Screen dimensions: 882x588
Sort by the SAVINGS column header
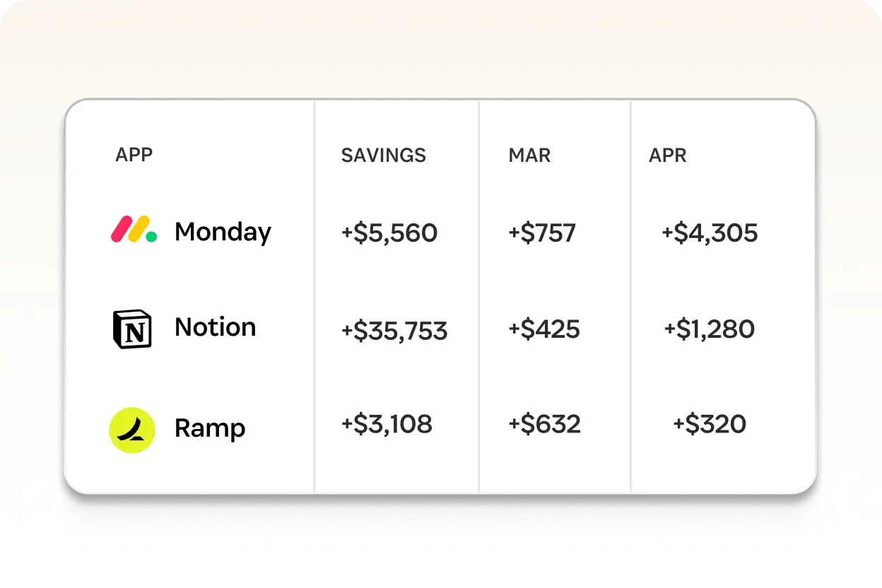click(384, 155)
